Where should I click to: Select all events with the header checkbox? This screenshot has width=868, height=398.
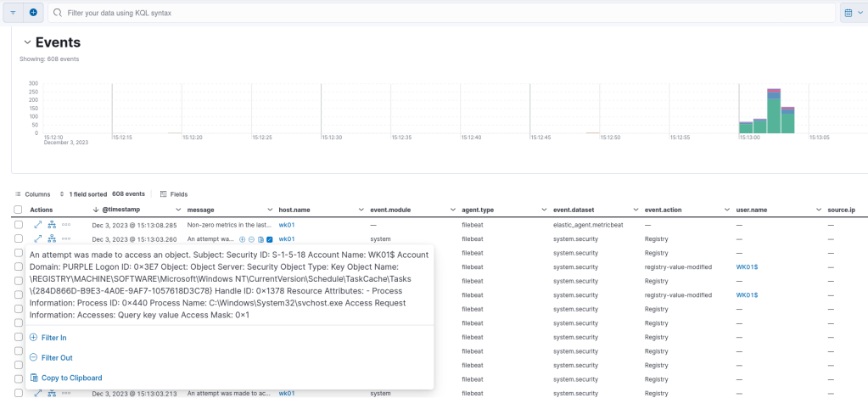[18, 210]
